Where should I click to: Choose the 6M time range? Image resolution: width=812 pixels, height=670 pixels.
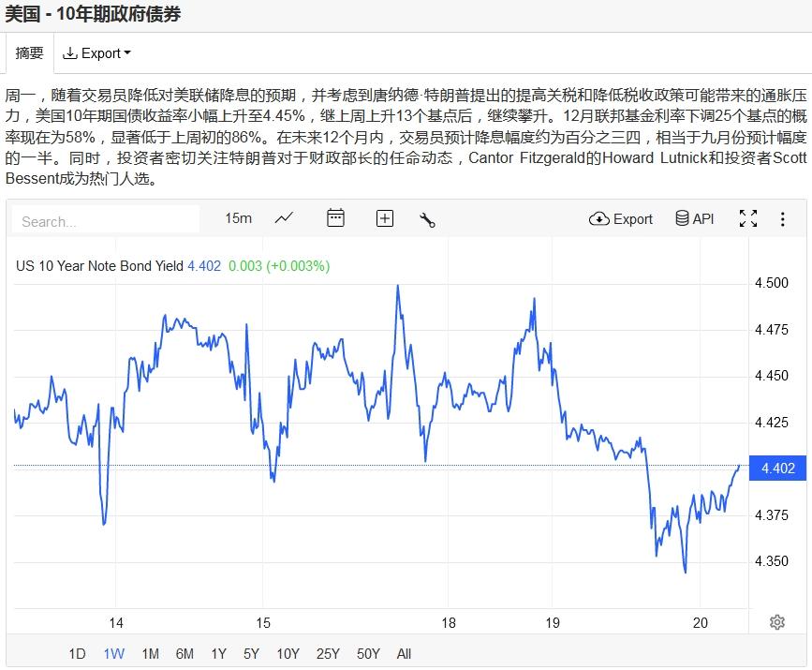click(x=185, y=654)
